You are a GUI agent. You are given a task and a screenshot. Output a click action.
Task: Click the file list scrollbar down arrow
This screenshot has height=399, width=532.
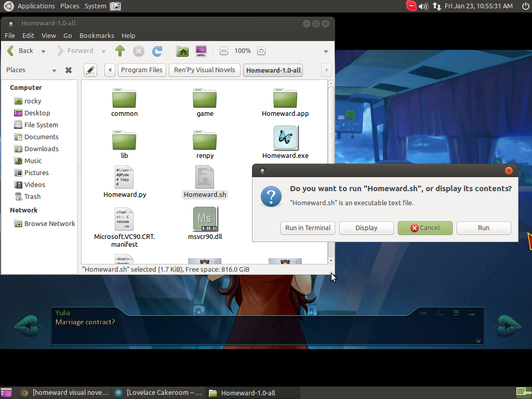click(331, 261)
